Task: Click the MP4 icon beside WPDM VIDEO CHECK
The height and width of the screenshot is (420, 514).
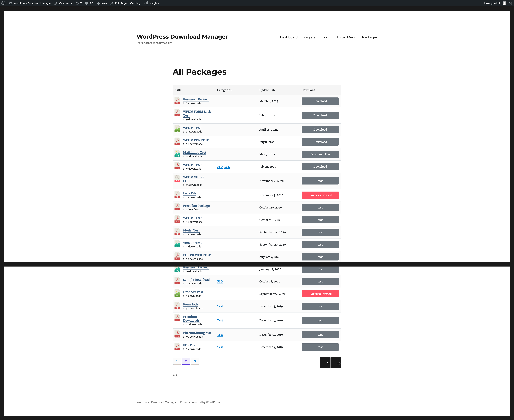Action: tap(177, 178)
